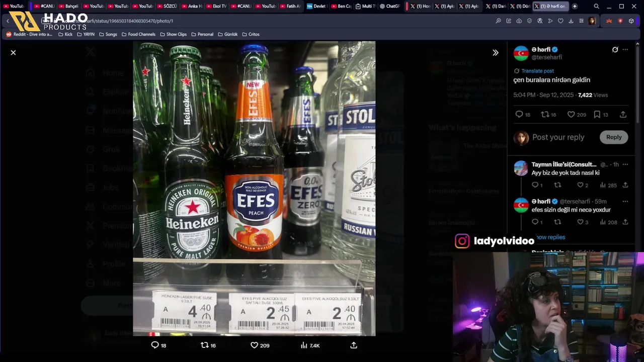Open Ə hərfi's profile avatar in post header
The height and width of the screenshot is (362, 644).
521,53
